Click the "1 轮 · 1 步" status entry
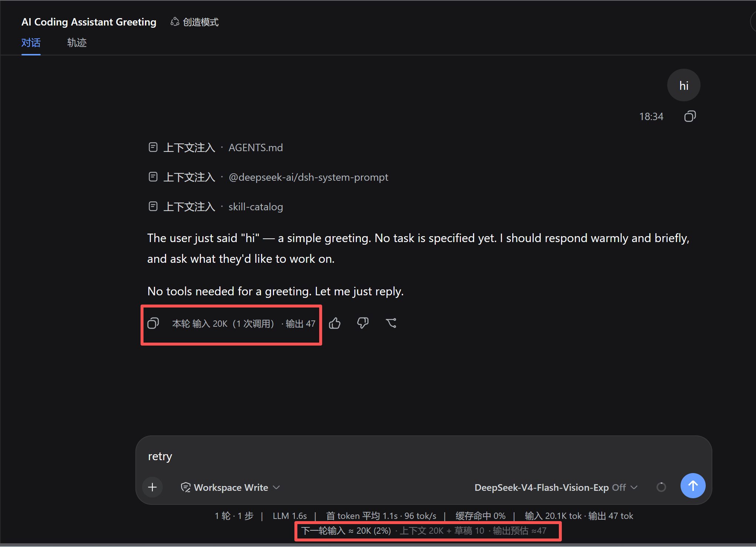The height and width of the screenshot is (547, 756). 234,516
